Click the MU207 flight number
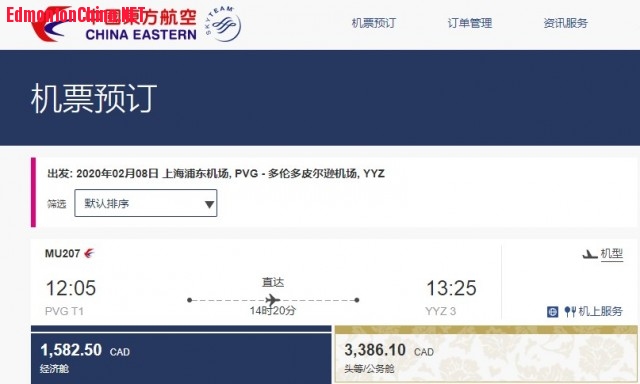This screenshot has height=384, width=640. click(62, 253)
